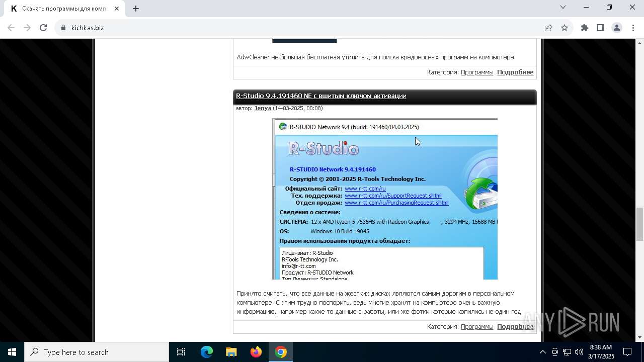This screenshot has height=362, width=644.
Task: Open the Extensions puzzle icon
Action: point(585,28)
